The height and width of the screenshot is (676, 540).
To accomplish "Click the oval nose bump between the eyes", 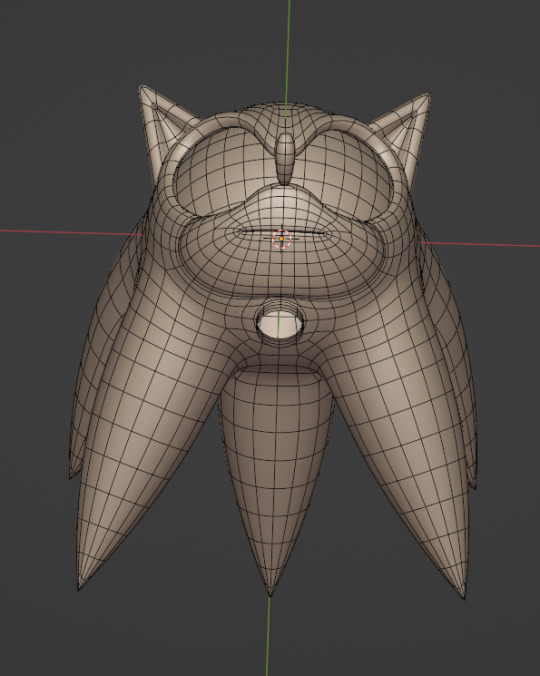I will click(285, 159).
